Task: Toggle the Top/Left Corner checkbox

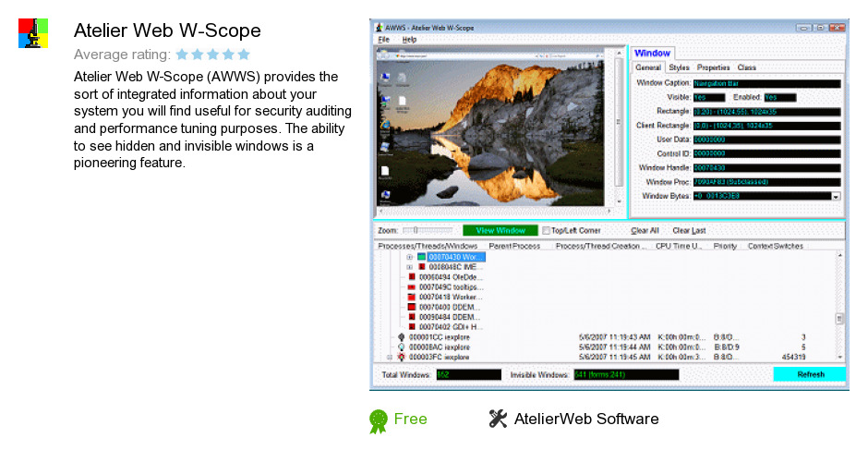Action: click(547, 230)
